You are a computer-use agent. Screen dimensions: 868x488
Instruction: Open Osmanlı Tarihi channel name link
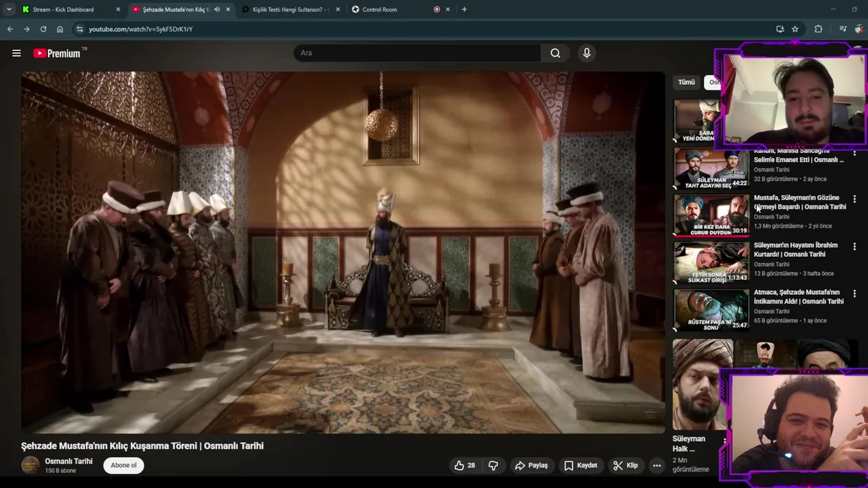pos(68,461)
